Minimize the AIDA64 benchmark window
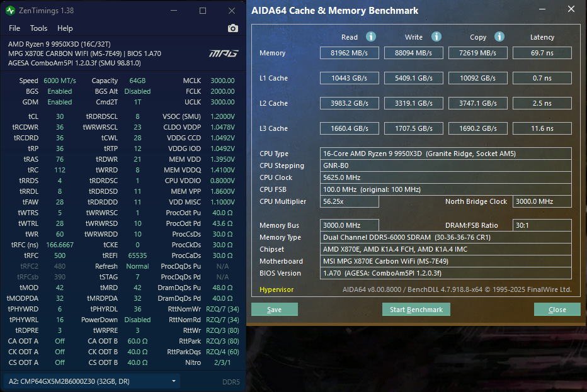The height and width of the screenshot is (392, 587). (542, 9)
